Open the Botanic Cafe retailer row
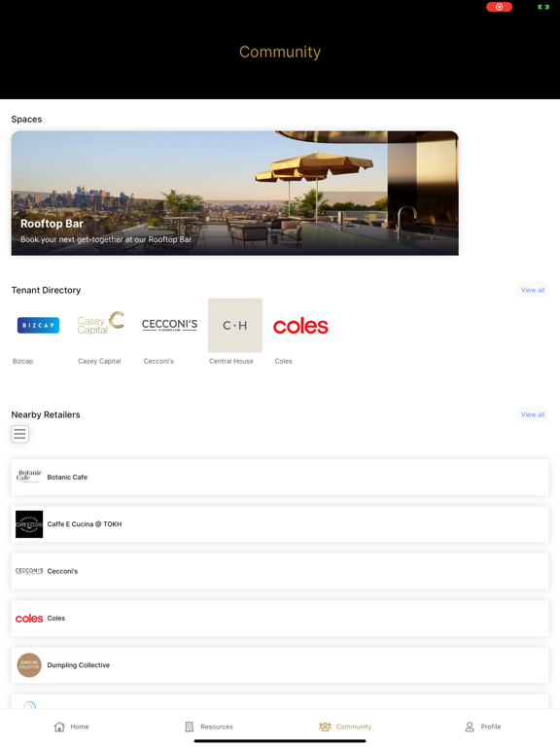The height and width of the screenshot is (747, 560). [x=280, y=478]
